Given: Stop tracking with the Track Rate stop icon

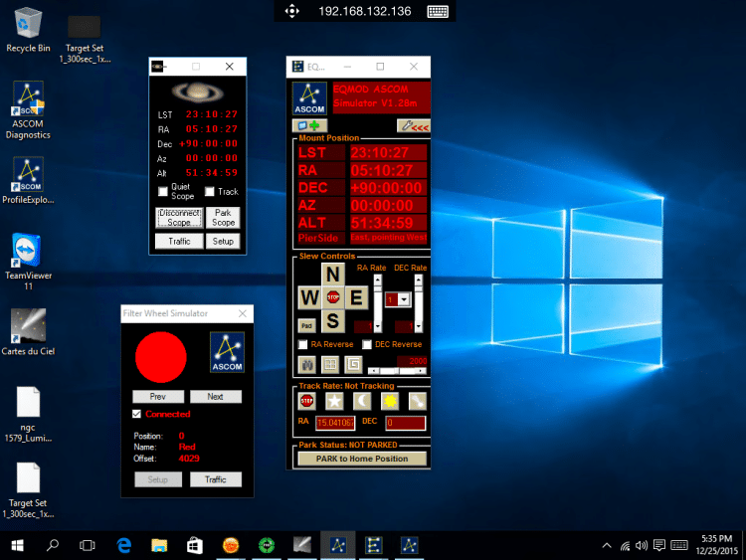Looking at the screenshot, I should [x=307, y=401].
